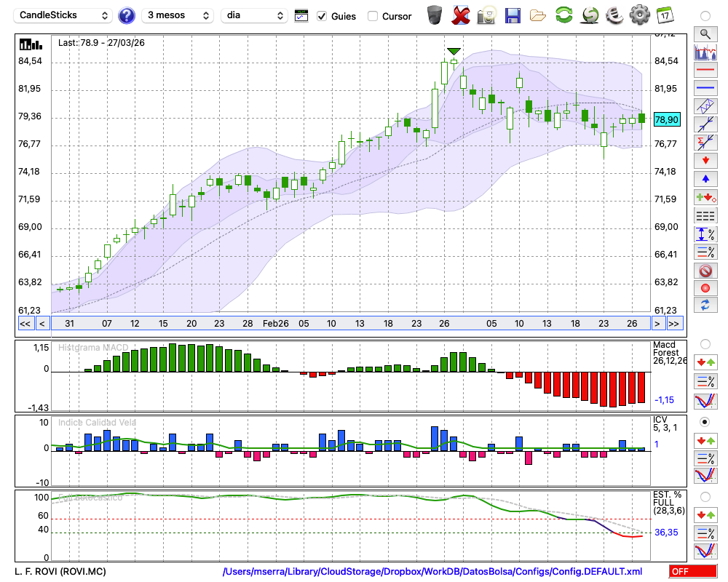The width and height of the screenshot is (728, 582).
Task: Open the 'dia' interval dropdown
Action: pyautogui.click(x=254, y=15)
